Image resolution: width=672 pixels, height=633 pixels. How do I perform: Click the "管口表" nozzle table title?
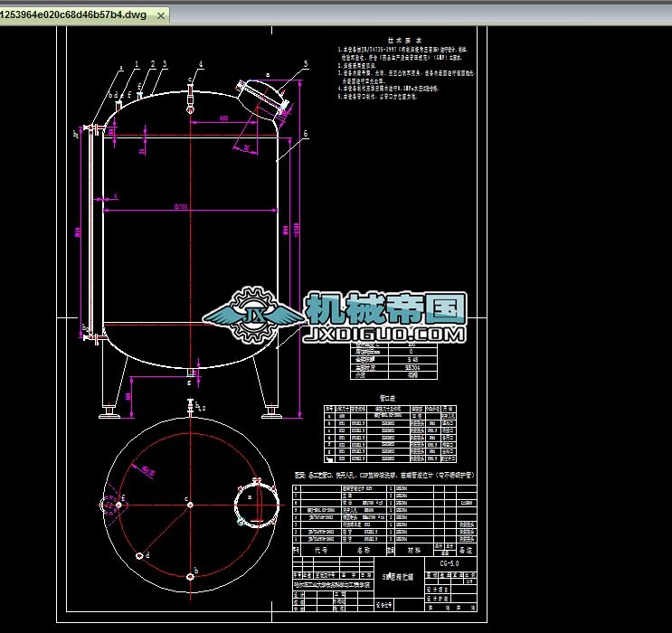coord(387,398)
